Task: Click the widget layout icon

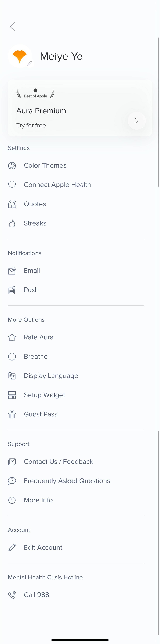Action: tap(12, 395)
